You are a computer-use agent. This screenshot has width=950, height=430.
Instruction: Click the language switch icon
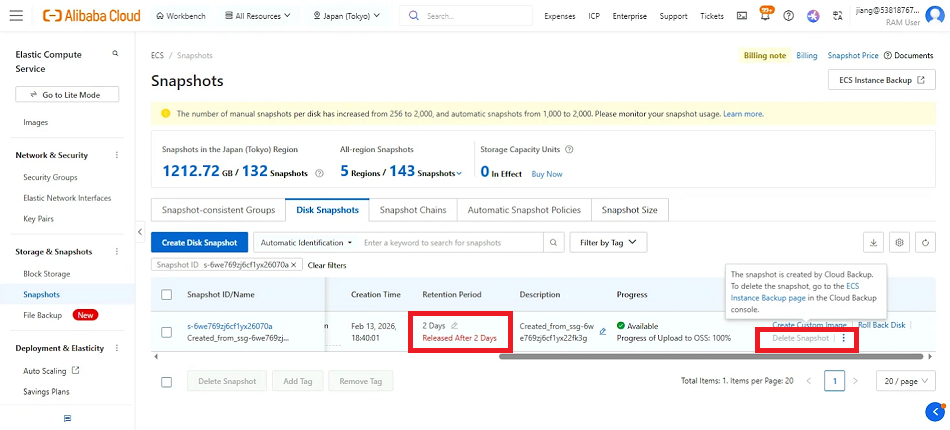[x=838, y=16]
